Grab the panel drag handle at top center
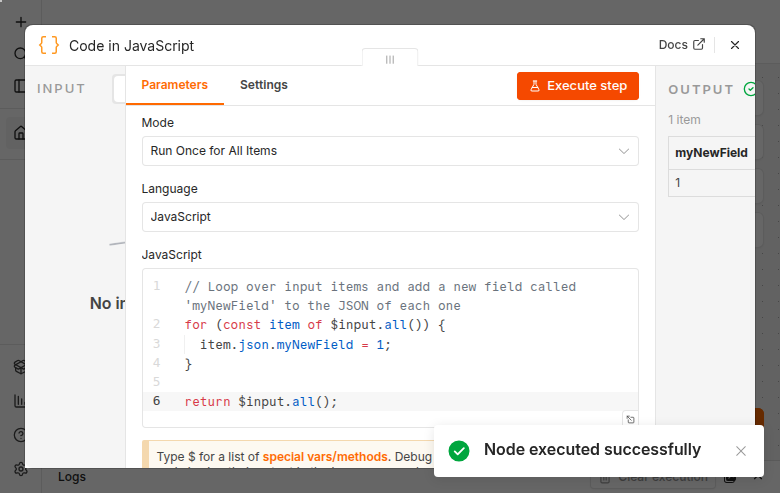This screenshot has width=780, height=493. pyautogui.click(x=390, y=59)
